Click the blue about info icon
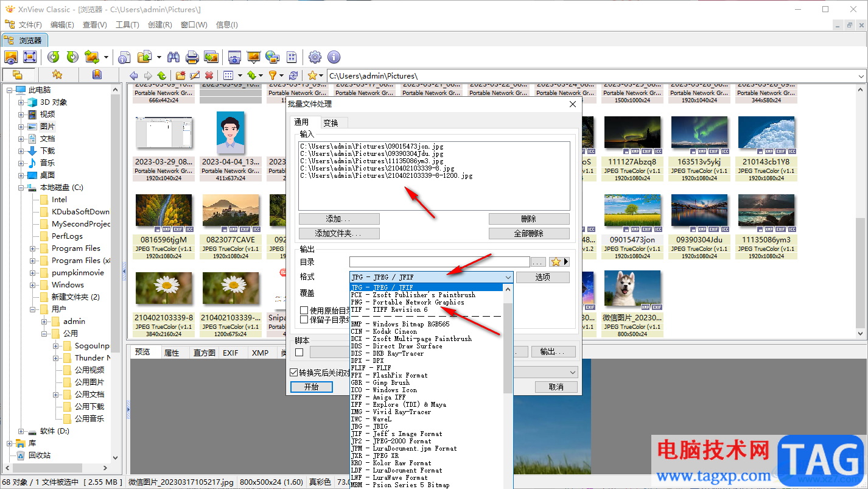Image resolution: width=868 pixels, height=489 pixels. tap(334, 57)
